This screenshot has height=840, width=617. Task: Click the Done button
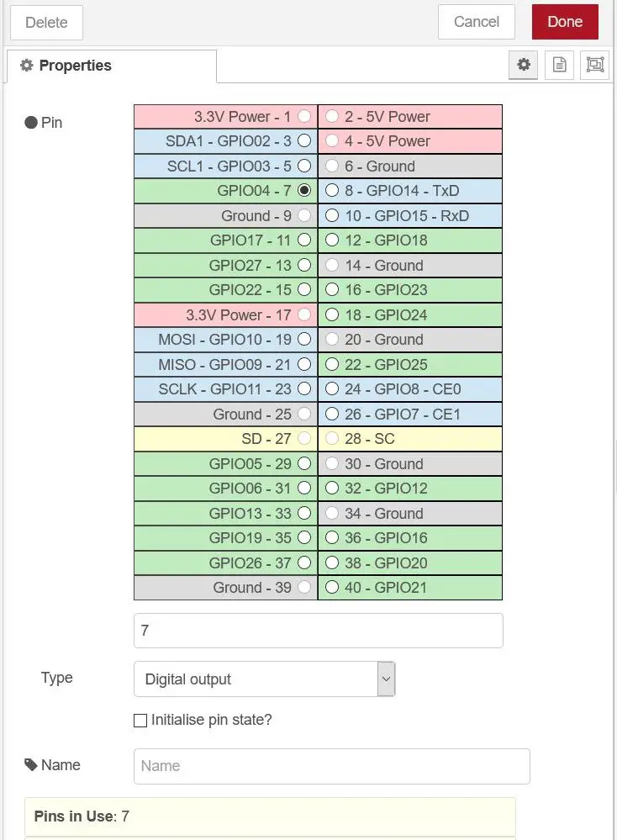pos(565,22)
